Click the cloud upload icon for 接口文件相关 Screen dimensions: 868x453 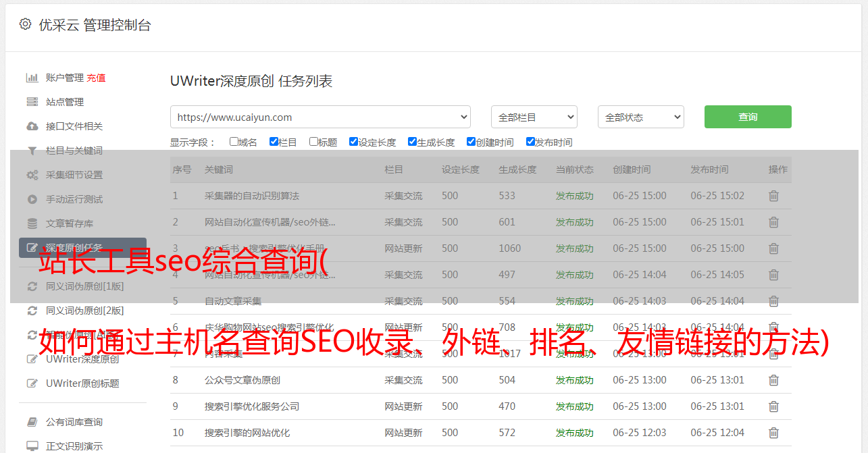[x=32, y=126]
